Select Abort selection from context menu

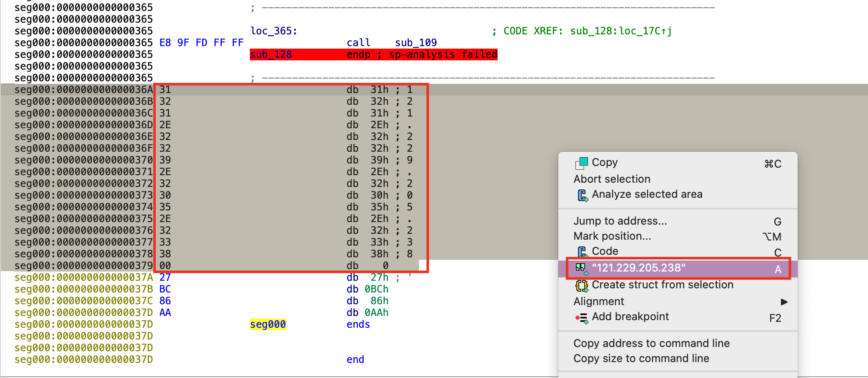click(x=611, y=179)
